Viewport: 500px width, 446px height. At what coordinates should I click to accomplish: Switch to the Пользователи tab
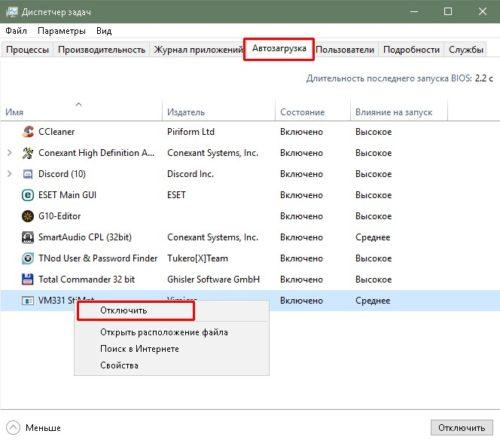click(345, 50)
